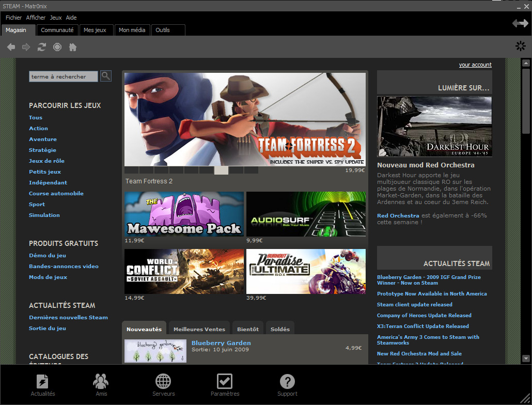
Task: Browse the Aventure genre
Action: click(43, 139)
